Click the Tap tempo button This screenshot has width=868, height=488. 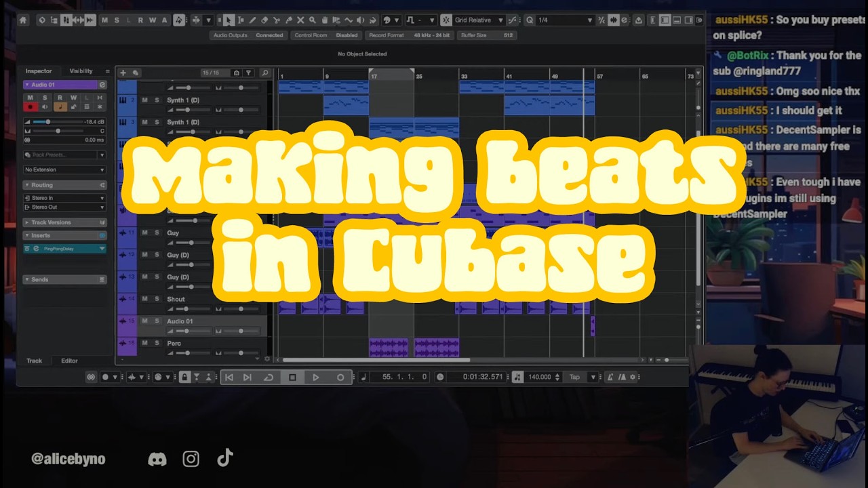(574, 377)
